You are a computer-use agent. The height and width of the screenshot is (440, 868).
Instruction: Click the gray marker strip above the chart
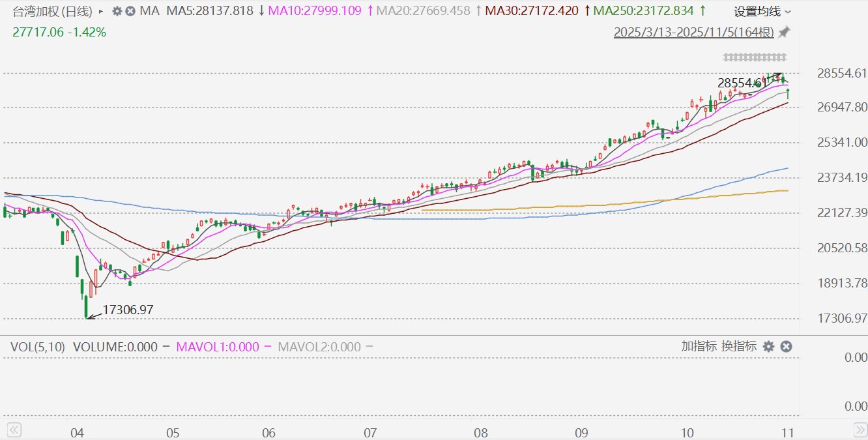click(755, 57)
